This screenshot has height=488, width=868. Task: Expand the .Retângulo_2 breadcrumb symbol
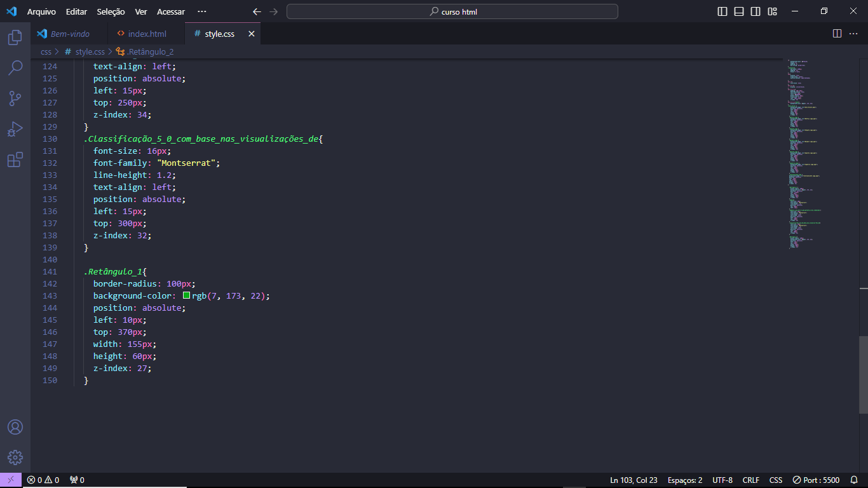pos(145,52)
